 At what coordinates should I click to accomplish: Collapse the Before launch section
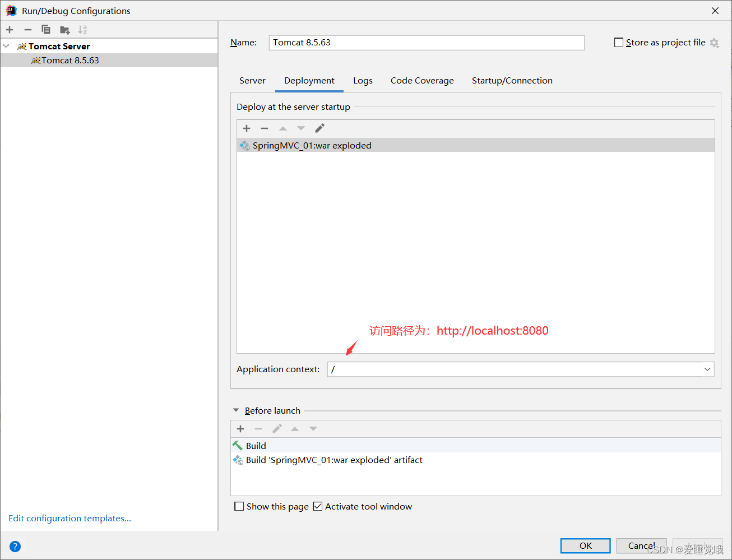[236, 410]
